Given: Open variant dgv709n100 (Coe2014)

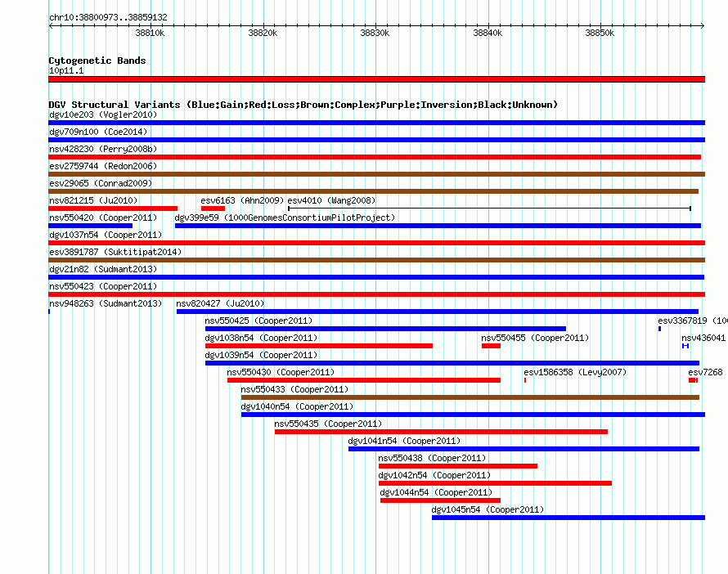Looking at the screenshot, I should 98,132.
